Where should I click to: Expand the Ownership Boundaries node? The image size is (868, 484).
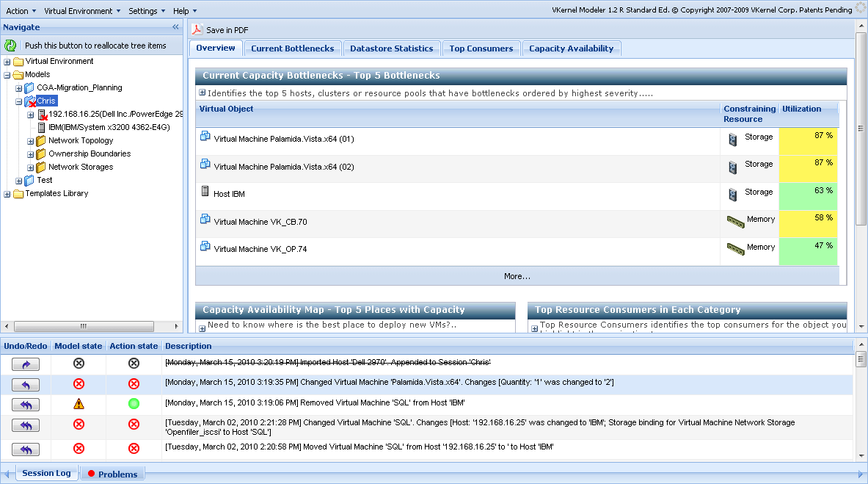30,155
